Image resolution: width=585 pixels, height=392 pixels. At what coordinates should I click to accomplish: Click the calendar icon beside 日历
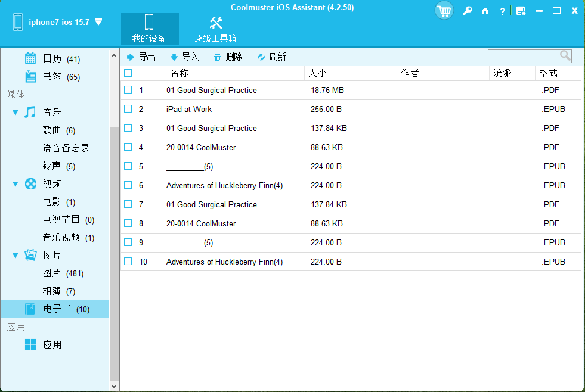click(30, 58)
